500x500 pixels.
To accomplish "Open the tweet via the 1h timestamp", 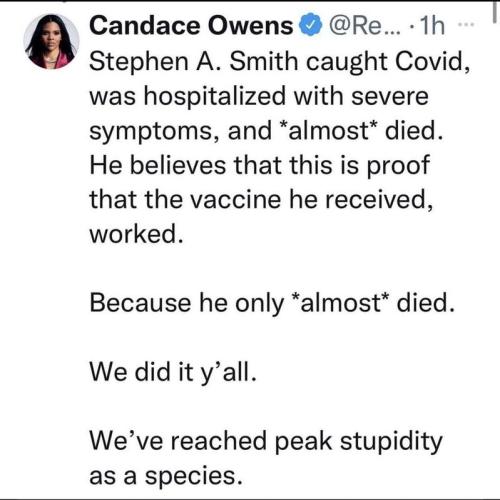I will click(x=432, y=26).
